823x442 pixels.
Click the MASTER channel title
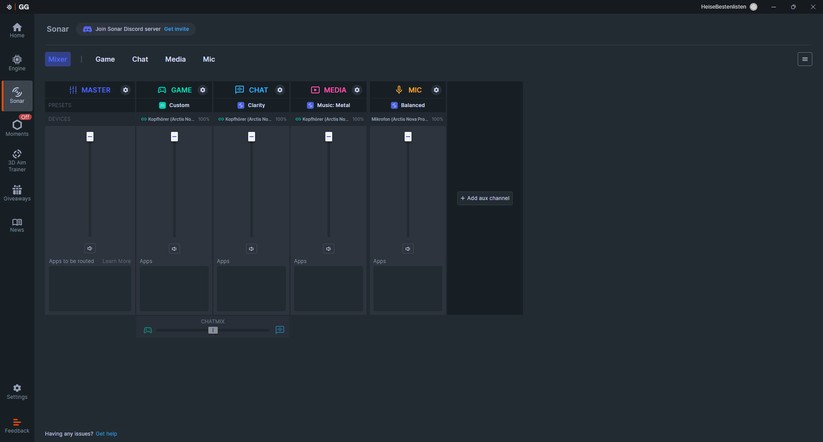[x=96, y=90]
